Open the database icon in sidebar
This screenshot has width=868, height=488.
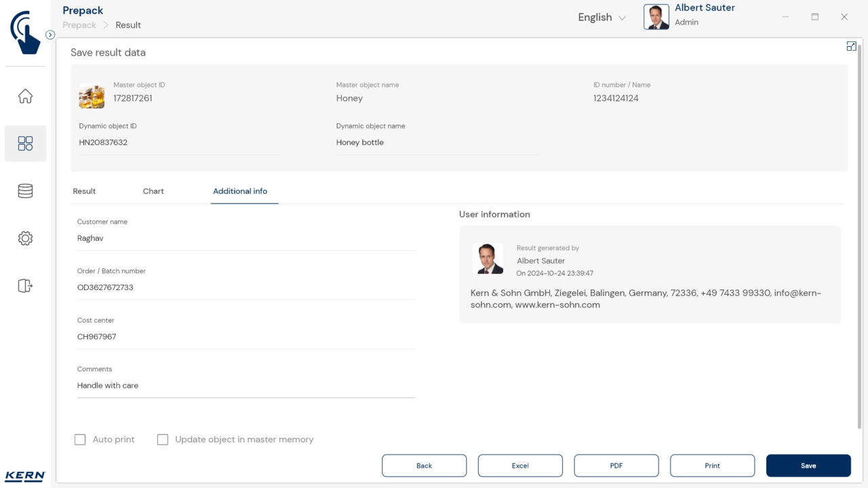pyautogui.click(x=25, y=191)
